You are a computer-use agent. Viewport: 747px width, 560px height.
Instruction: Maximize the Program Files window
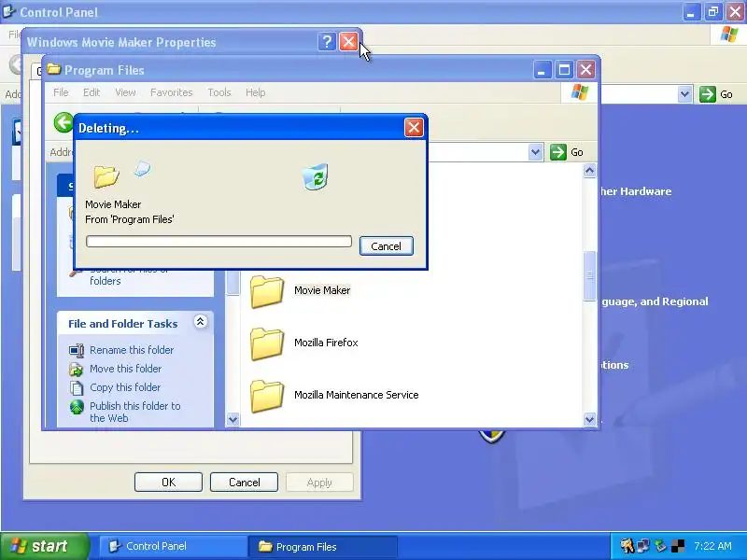(x=564, y=70)
